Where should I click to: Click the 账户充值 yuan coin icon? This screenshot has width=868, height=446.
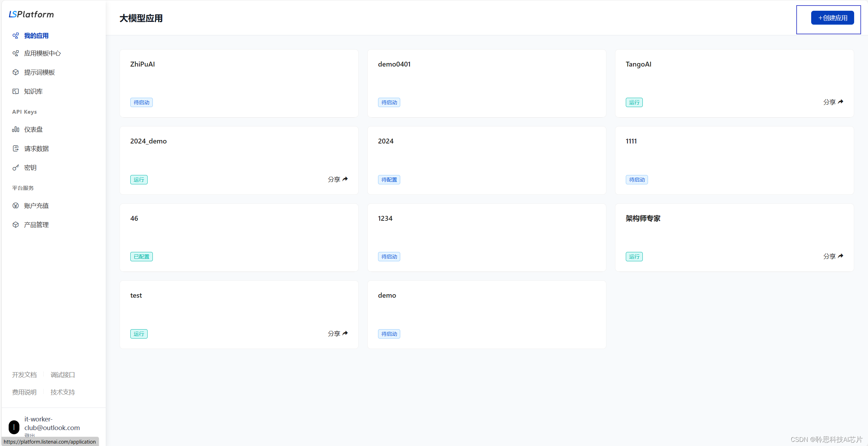16,206
